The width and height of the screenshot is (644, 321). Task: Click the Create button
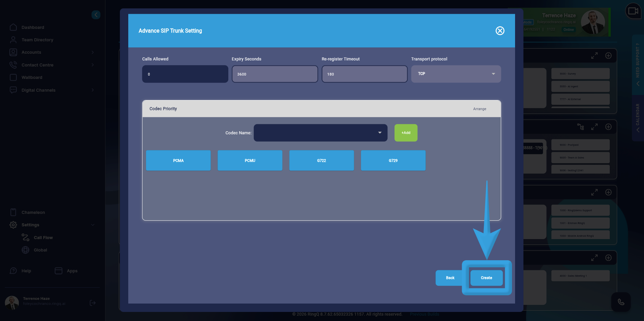[x=486, y=278]
